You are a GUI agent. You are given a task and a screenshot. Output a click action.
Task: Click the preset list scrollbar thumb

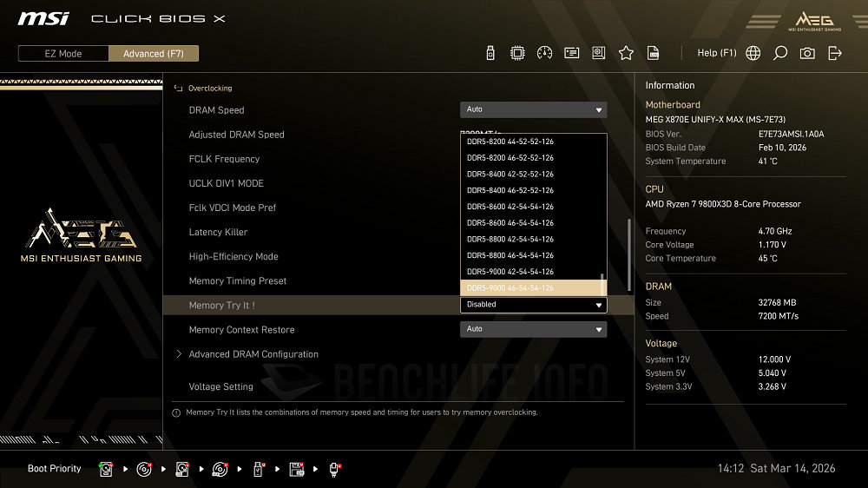point(602,284)
